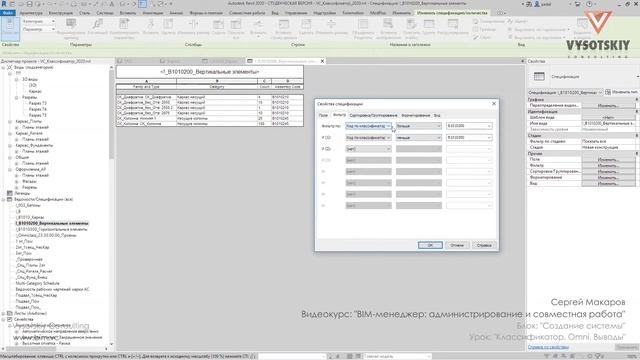Open the Вид tab in the properties dialog
The width and height of the screenshot is (640, 360).
point(437,116)
